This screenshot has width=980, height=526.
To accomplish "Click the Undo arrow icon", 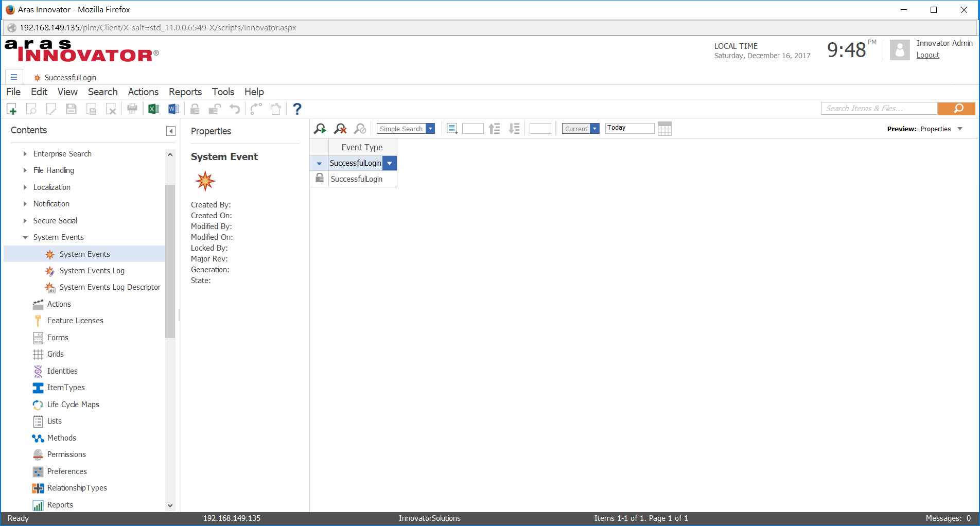I will coord(235,109).
